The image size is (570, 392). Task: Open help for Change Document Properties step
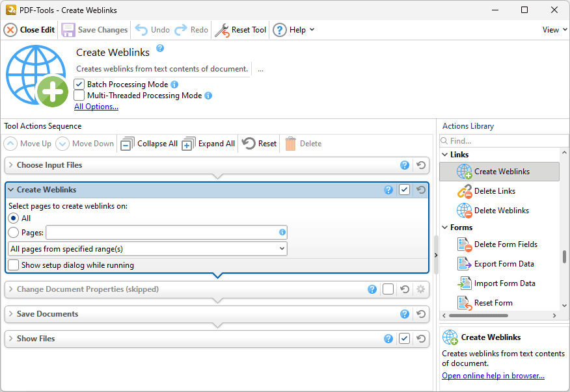[x=372, y=289]
